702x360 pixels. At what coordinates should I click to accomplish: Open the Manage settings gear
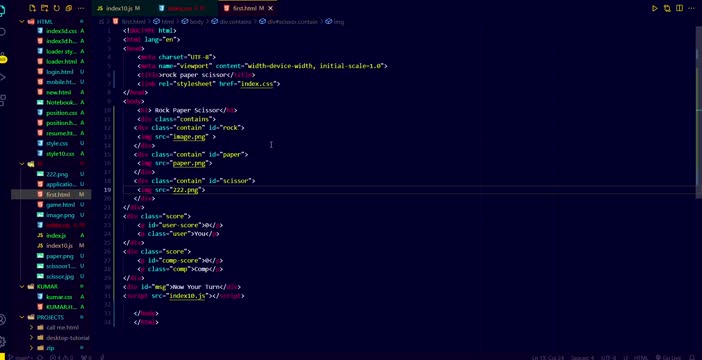pos(3,341)
